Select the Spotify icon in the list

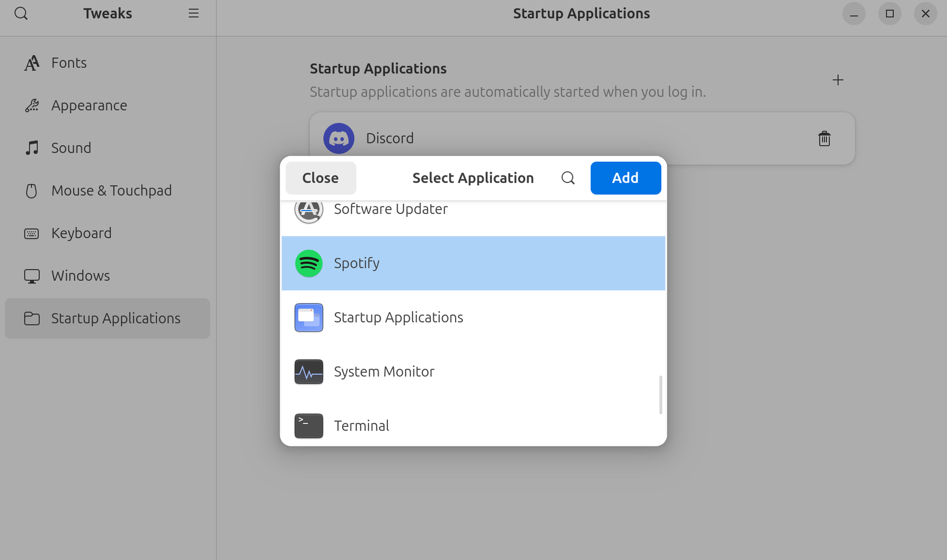pos(308,263)
